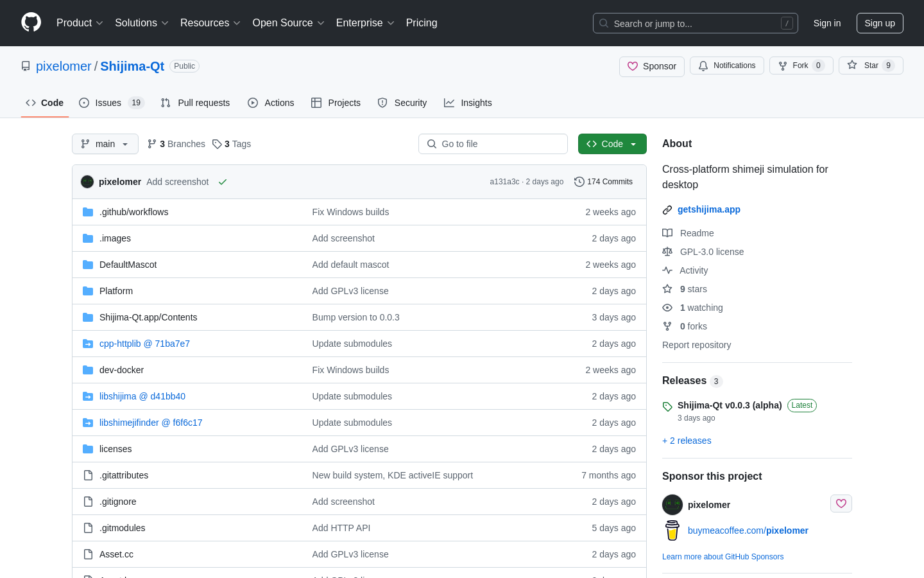The width and height of the screenshot is (924, 578).
Task: Switch to the Insights tab
Action: pyautogui.click(x=468, y=103)
